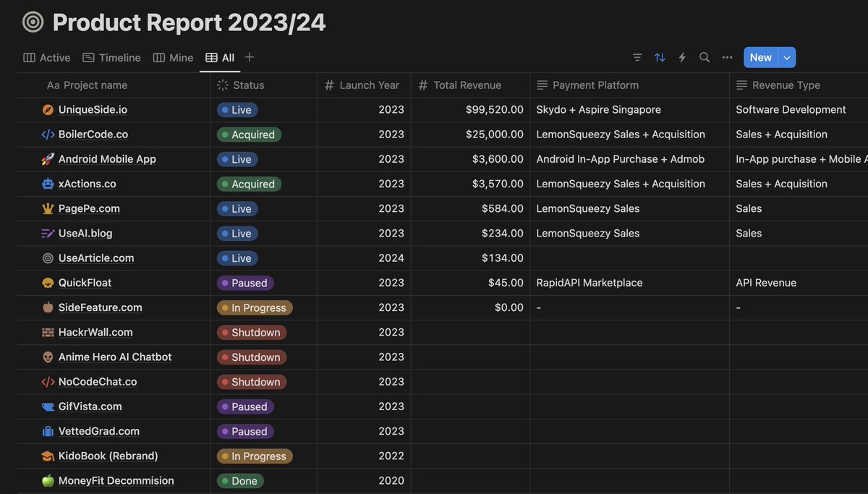868x494 pixels.
Task: Select the All view tab
Action: point(220,58)
